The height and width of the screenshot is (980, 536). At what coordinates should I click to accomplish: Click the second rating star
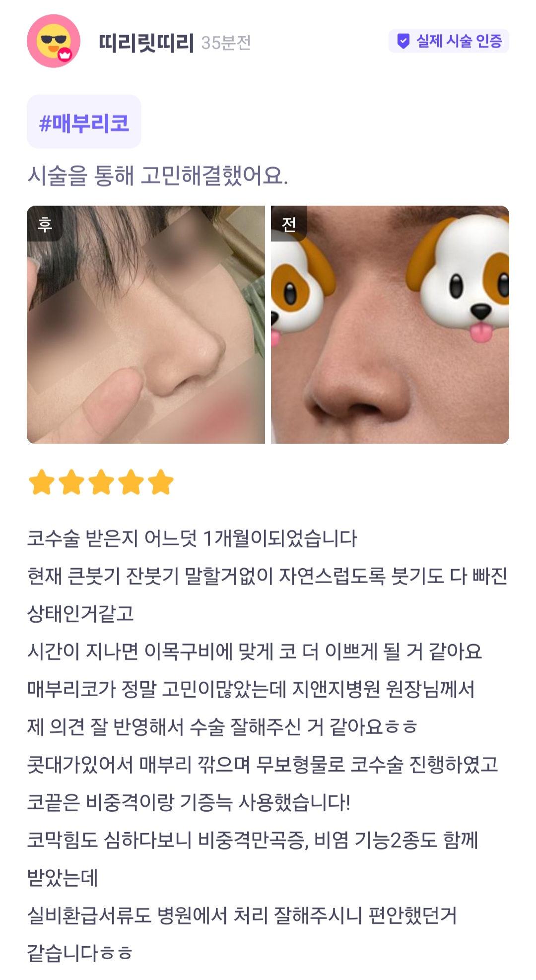pos(71,482)
